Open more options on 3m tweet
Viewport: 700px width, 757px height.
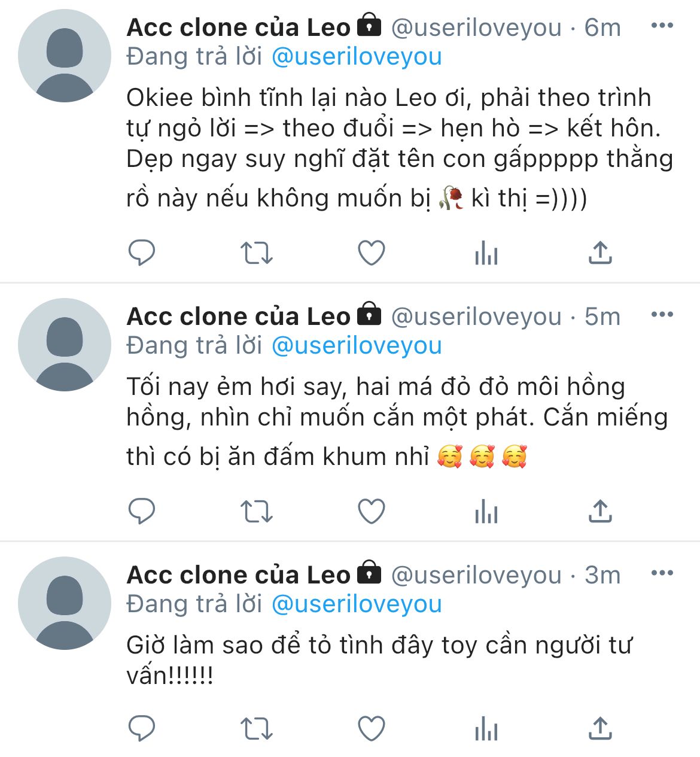pos(662,573)
